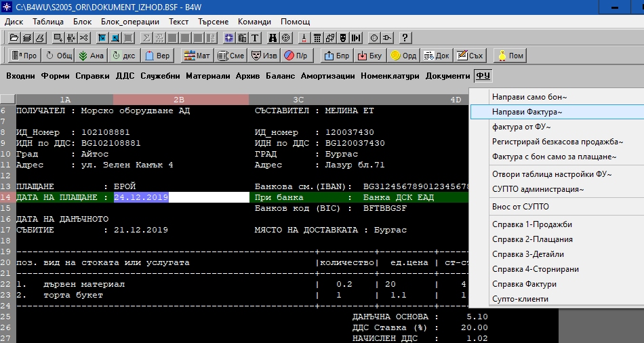Click the Ана toolbar button
This screenshot has height=343, width=644.
point(92,56)
